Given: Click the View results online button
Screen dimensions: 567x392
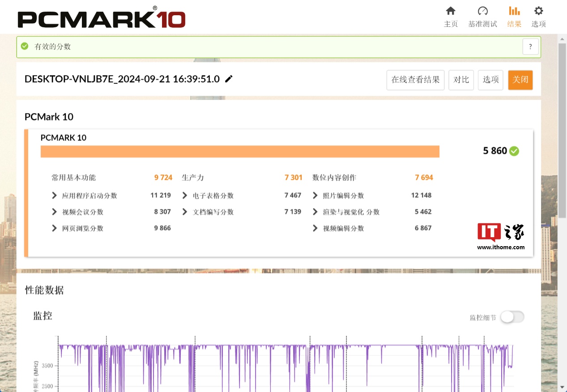Looking at the screenshot, I should (415, 80).
